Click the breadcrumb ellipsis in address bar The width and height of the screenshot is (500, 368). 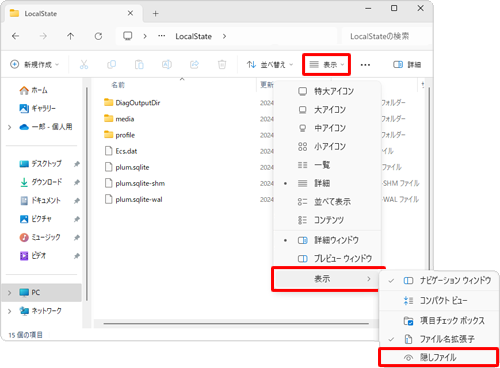click(162, 36)
